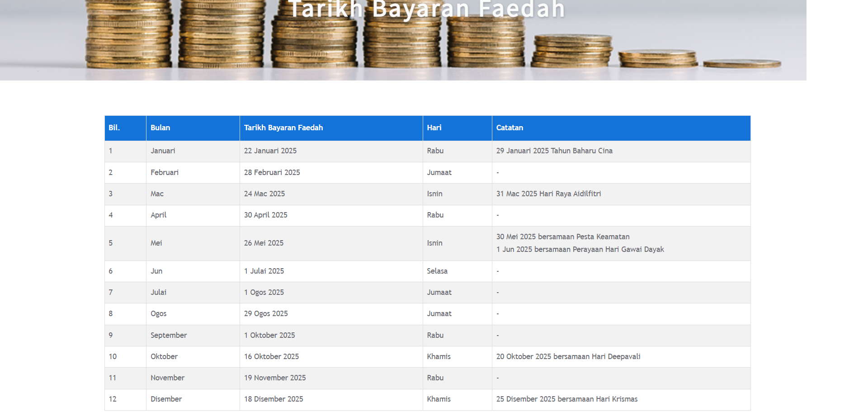Click the Hari Krismas note
868x412 pixels.
click(x=567, y=399)
